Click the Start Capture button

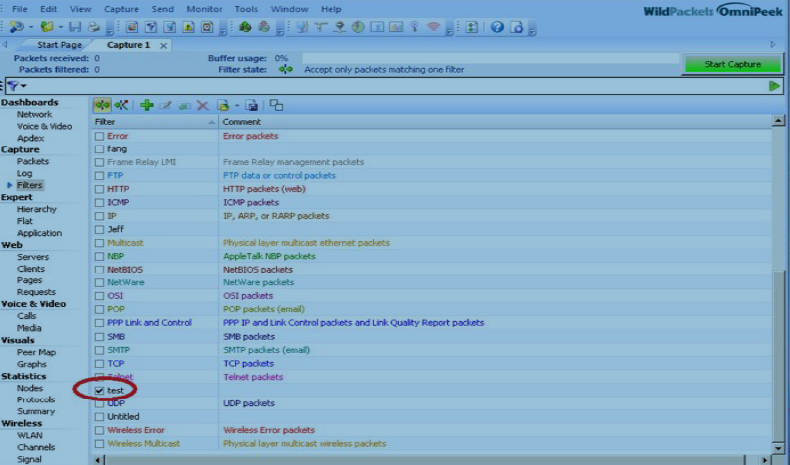point(733,64)
